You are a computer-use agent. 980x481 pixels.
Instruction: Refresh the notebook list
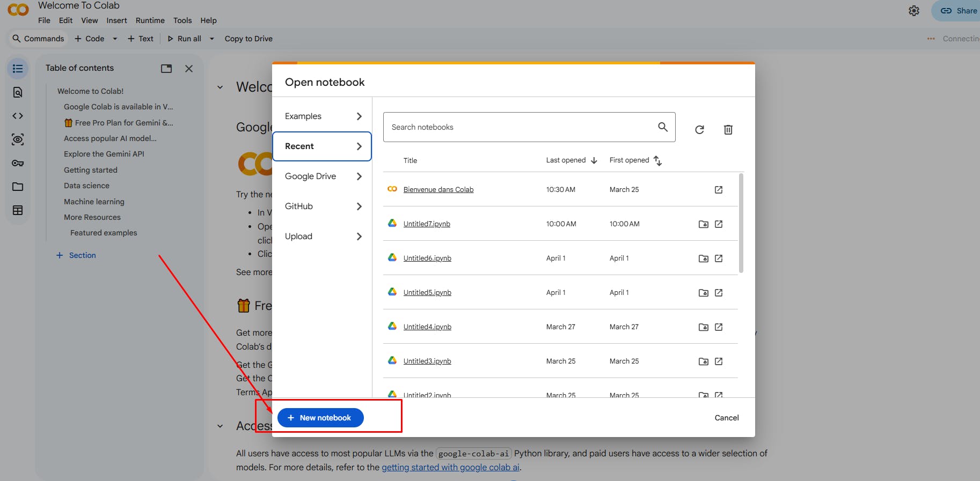(699, 130)
